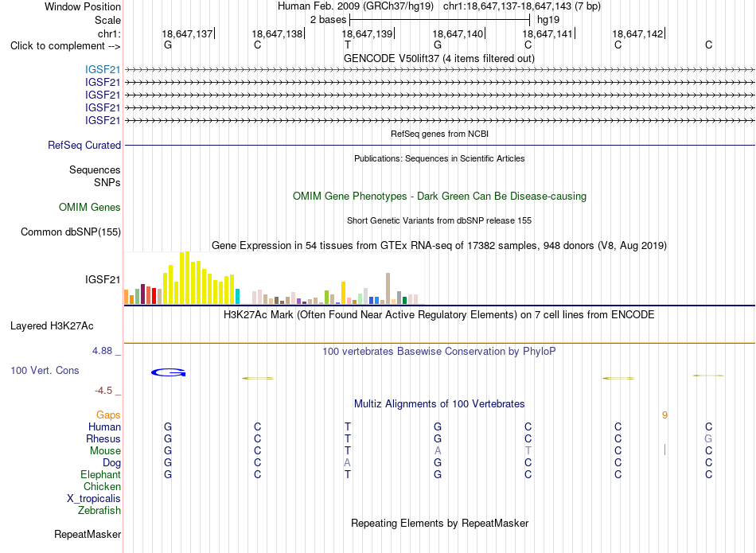Click the '2 bases' scale label
Image resolution: width=756 pixels, height=553 pixels.
pyautogui.click(x=328, y=20)
